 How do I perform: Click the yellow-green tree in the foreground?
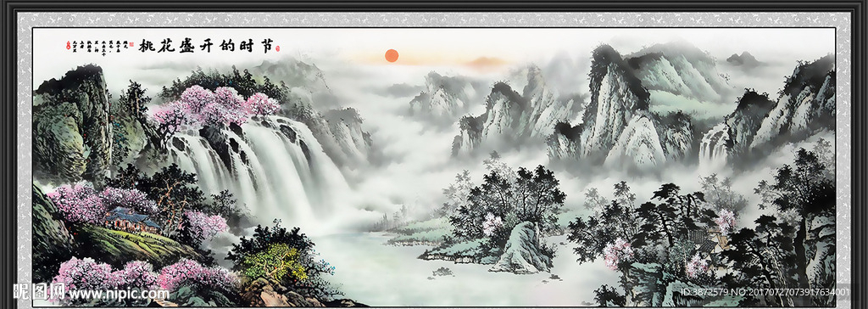[x=274, y=261]
